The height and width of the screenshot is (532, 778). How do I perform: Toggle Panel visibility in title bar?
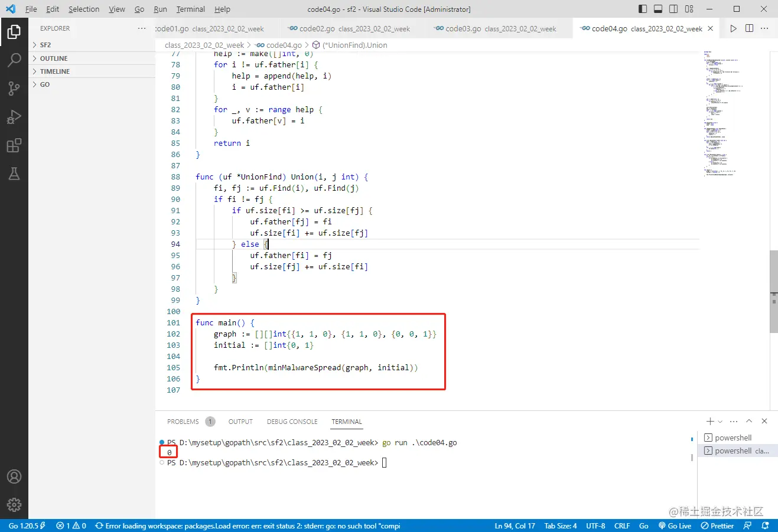pos(658,9)
